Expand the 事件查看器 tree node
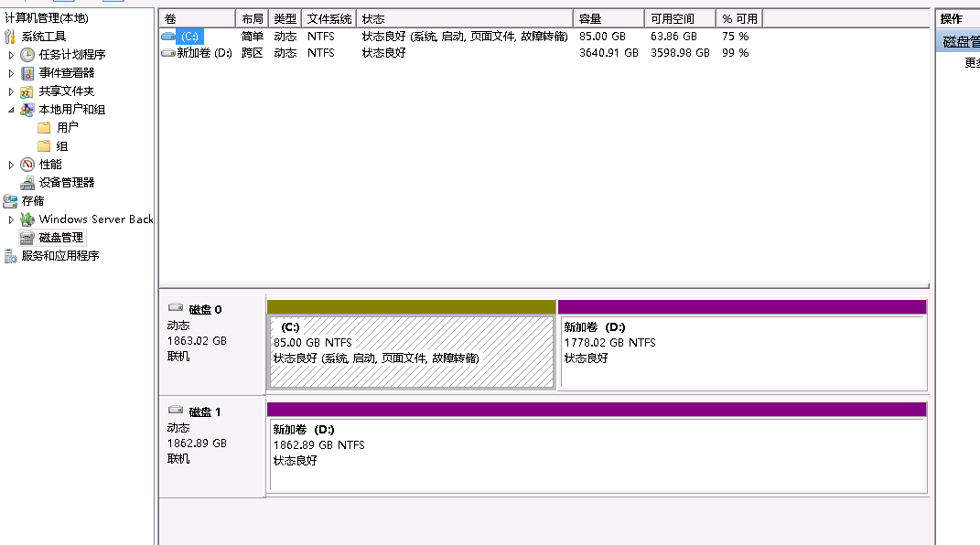The height and width of the screenshot is (545, 980). tap(11, 73)
